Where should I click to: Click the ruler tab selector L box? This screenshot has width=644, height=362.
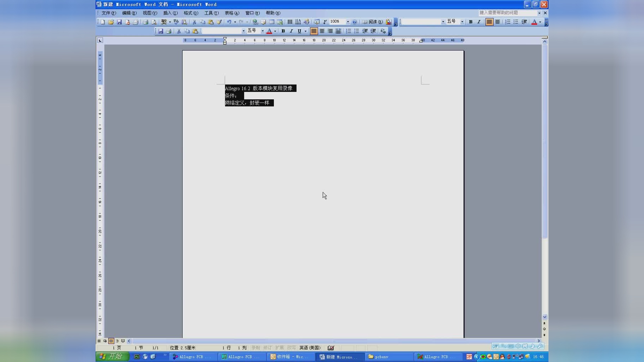pos(100,40)
